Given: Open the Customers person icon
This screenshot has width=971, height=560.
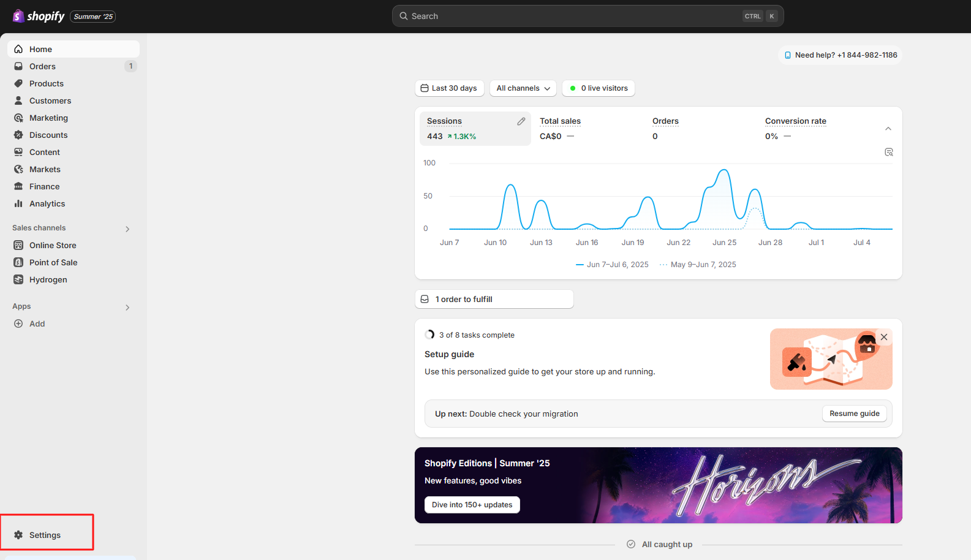Looking at the screenshot, I should pyautogui.click(x=18, y=100).
